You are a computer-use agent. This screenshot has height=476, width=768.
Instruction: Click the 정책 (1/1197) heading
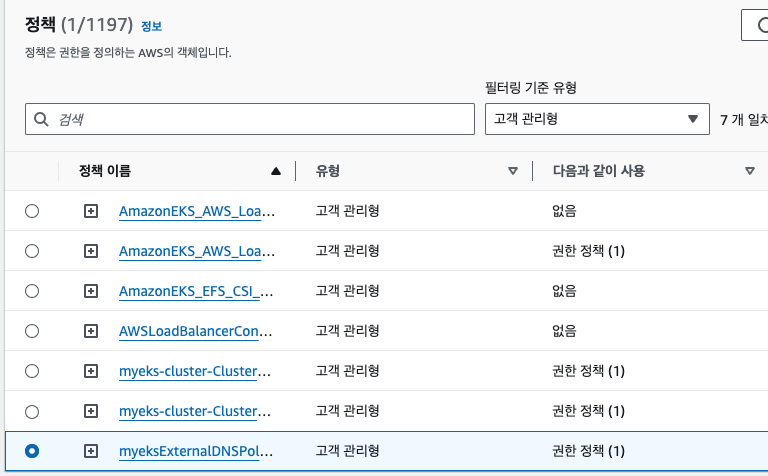pos(79,24)
